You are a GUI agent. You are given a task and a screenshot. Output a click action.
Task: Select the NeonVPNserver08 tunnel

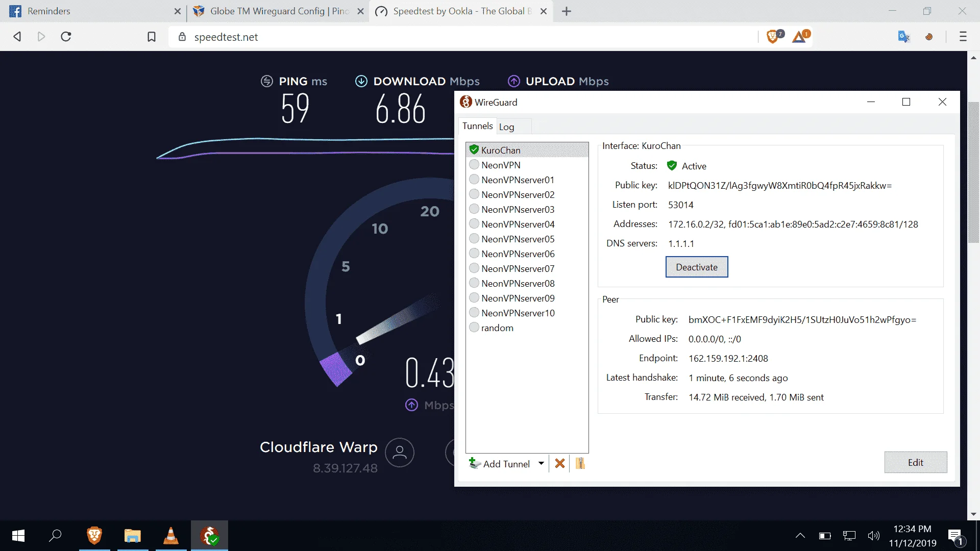[527, 283]
